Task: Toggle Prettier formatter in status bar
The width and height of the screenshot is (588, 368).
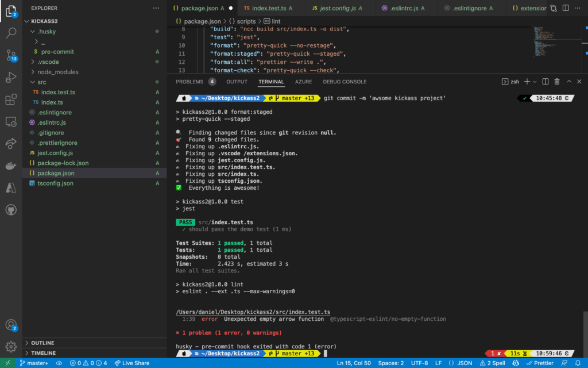Action: click(540, 363)
